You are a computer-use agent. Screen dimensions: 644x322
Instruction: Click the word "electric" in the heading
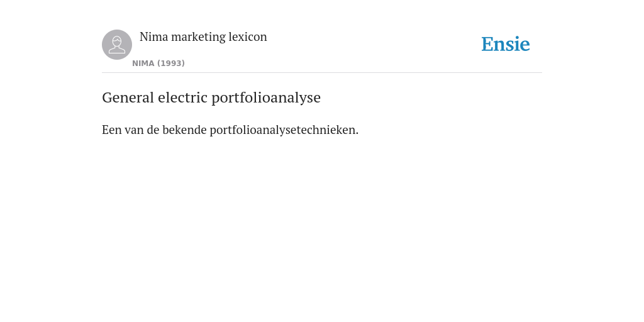(183, 97)
